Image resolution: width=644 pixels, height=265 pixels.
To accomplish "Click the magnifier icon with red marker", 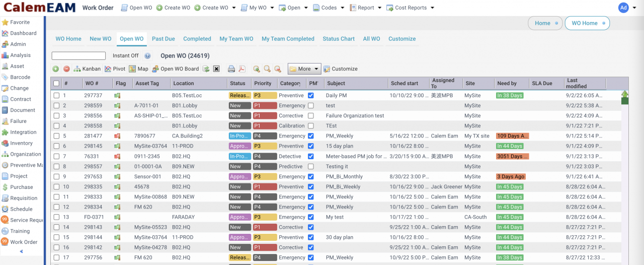I will click(277, 69).
